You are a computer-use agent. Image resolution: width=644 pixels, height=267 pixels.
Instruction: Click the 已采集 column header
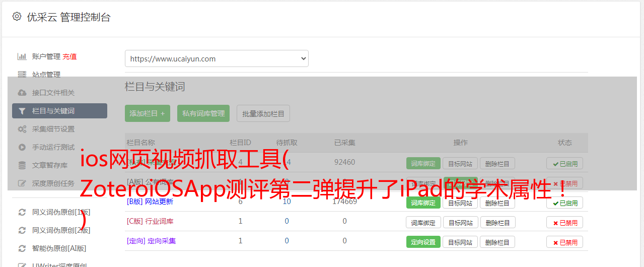tap(344, 143)
